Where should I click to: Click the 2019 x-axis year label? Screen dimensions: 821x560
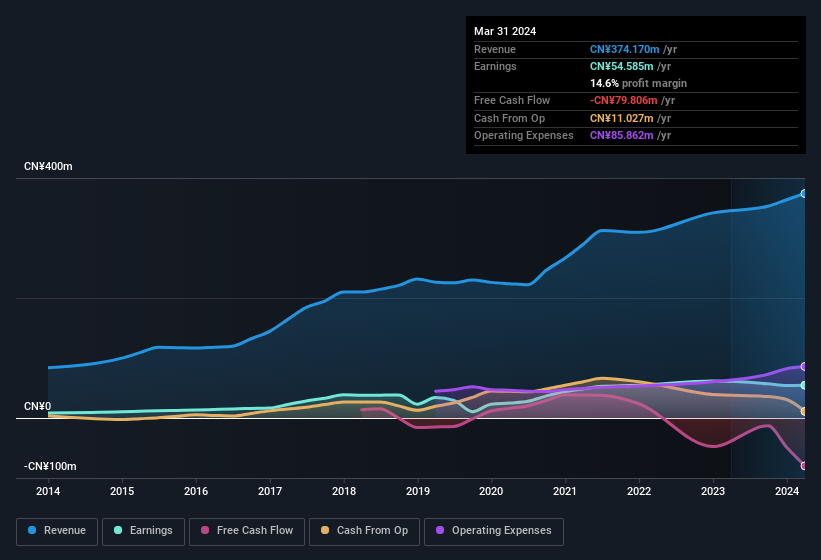click(x=418, y=491)
